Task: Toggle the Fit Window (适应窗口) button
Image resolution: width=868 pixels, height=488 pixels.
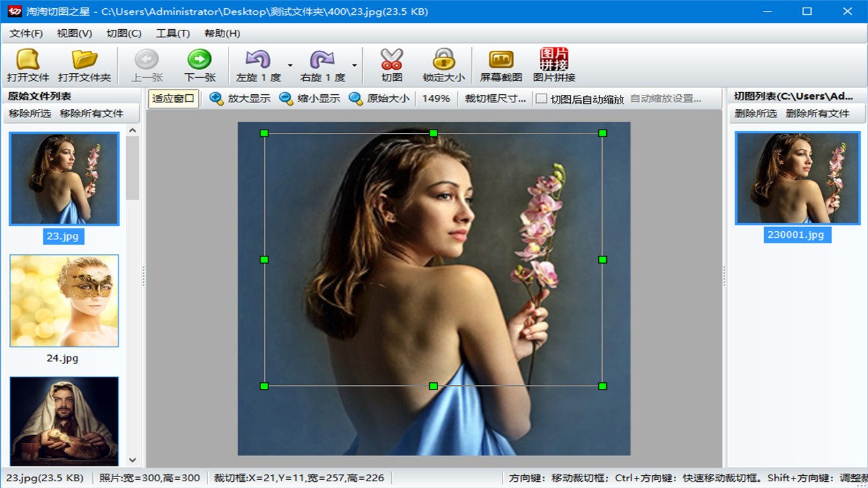Action: (x=173, y=98)
